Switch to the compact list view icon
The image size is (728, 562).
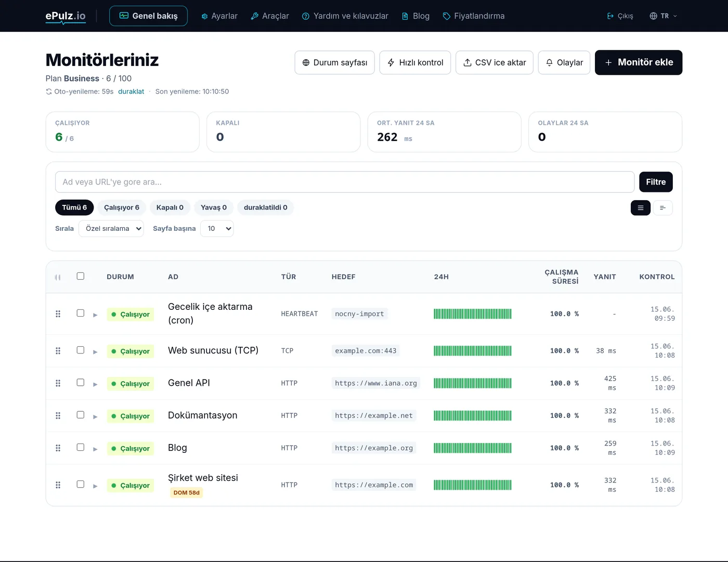point(662,208)
